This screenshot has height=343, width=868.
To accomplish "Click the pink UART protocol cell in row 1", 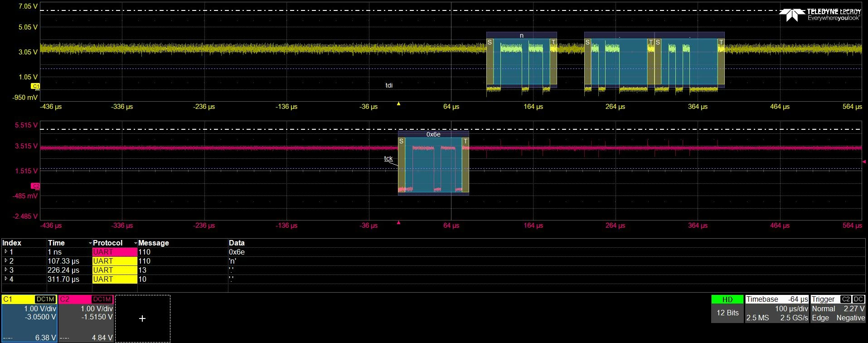I will click(x=115, y=252).
